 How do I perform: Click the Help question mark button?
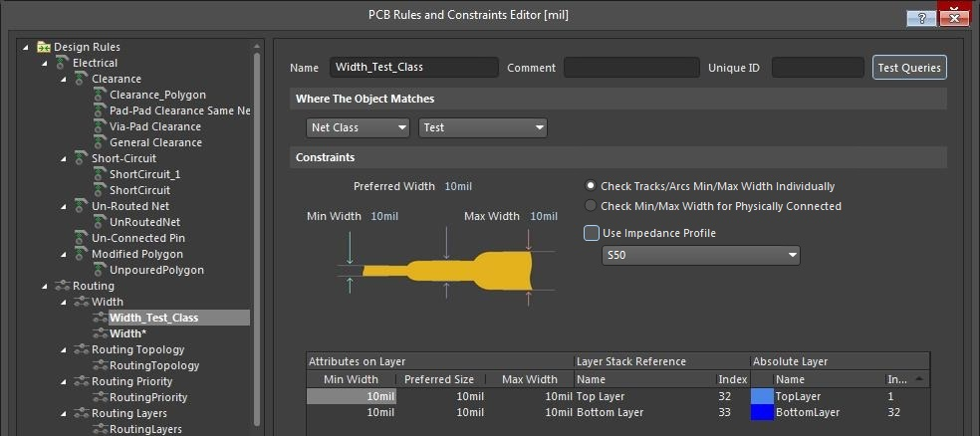[x=921, y=18]
